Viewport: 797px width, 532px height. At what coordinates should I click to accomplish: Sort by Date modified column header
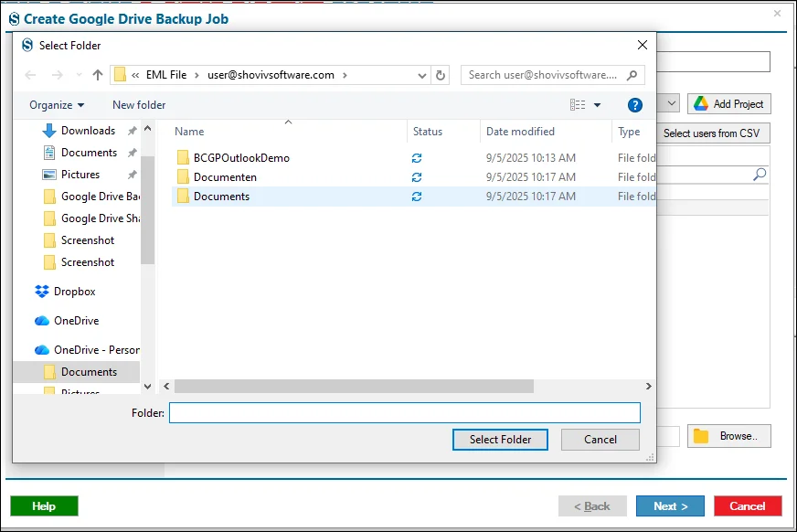click(x=520, y=132)
